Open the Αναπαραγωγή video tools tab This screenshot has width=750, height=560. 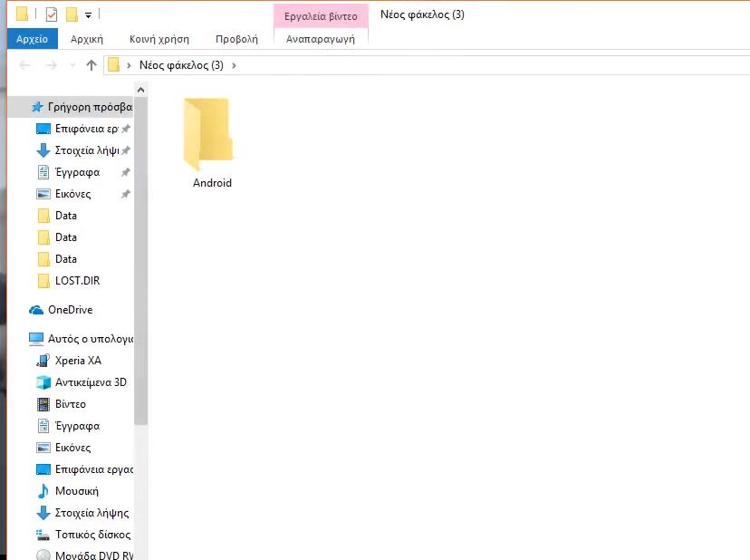point(321,39)
